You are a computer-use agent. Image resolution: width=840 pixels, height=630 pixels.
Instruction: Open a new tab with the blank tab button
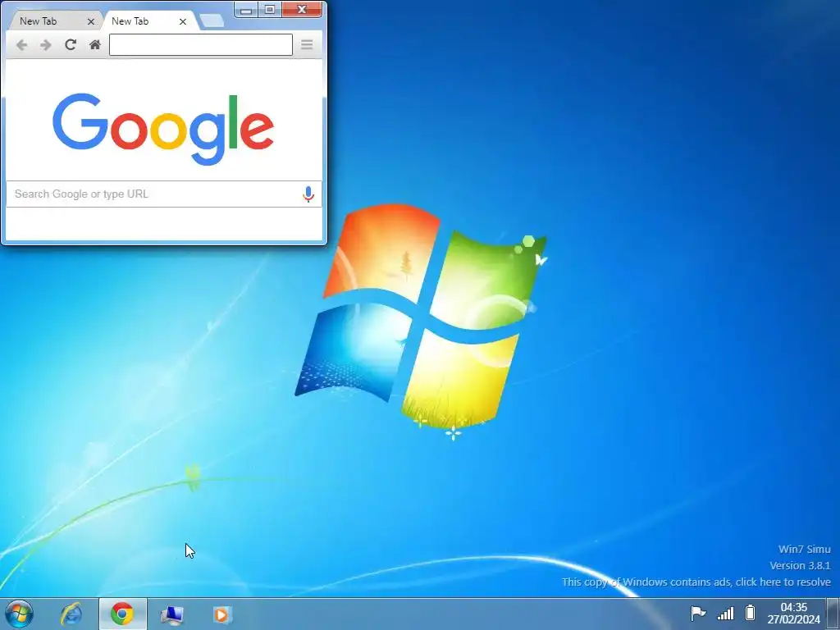click(212, 21)
